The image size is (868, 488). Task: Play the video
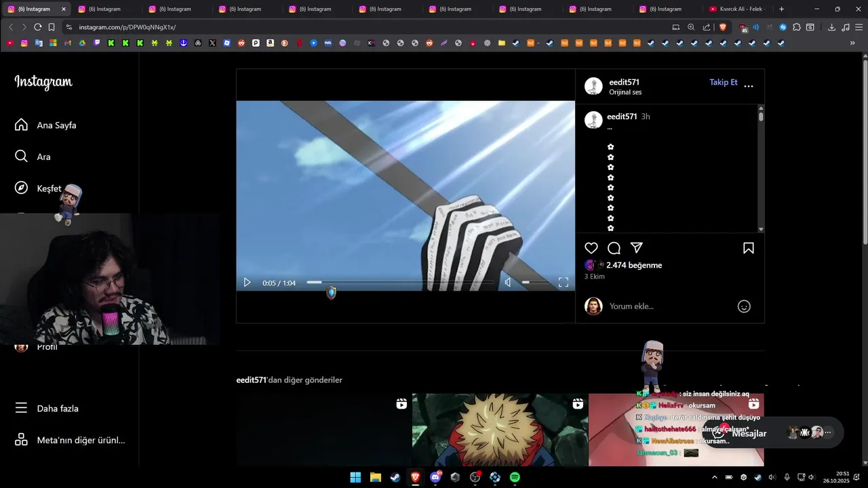[x=247, y=283]
